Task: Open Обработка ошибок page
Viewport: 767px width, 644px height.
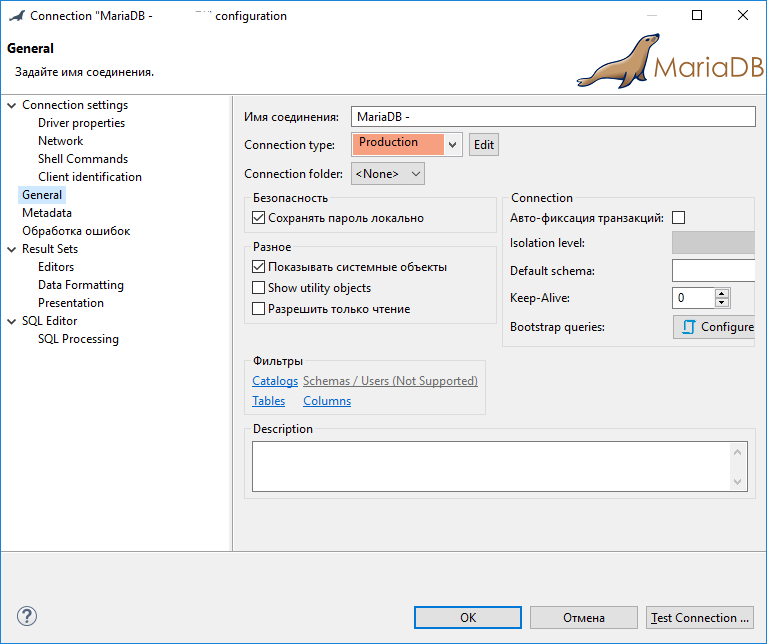Action: [x=76, y=231]
